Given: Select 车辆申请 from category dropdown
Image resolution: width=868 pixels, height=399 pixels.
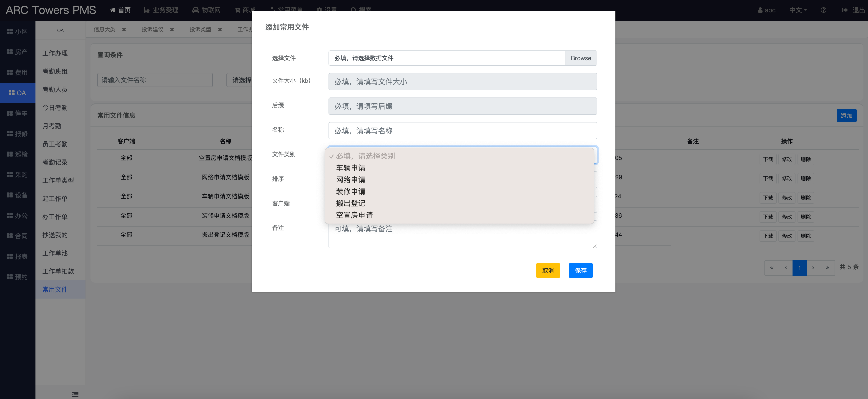Looking at the screenshot, I should [x=350, y=168].
